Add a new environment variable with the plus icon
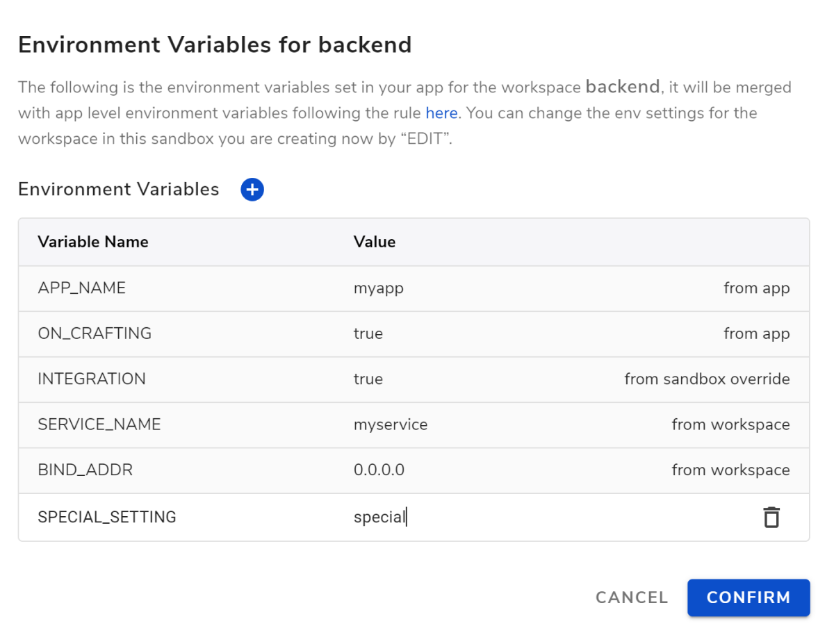The height and width of the screenshot is (644, 834). tap(252, 190)
